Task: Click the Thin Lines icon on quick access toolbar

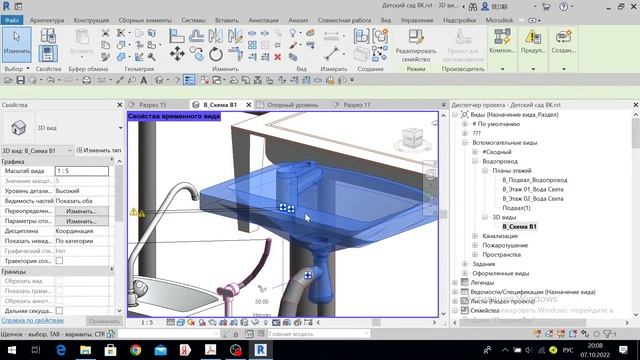Action: pyautogui.click(x=189, y=80)
